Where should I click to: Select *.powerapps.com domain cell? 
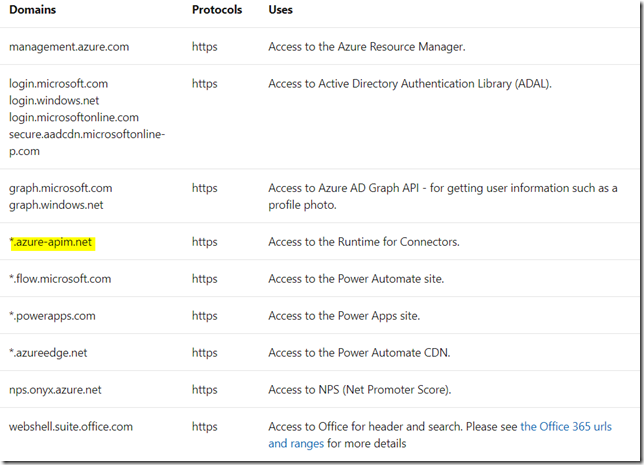tap(52, 316)
